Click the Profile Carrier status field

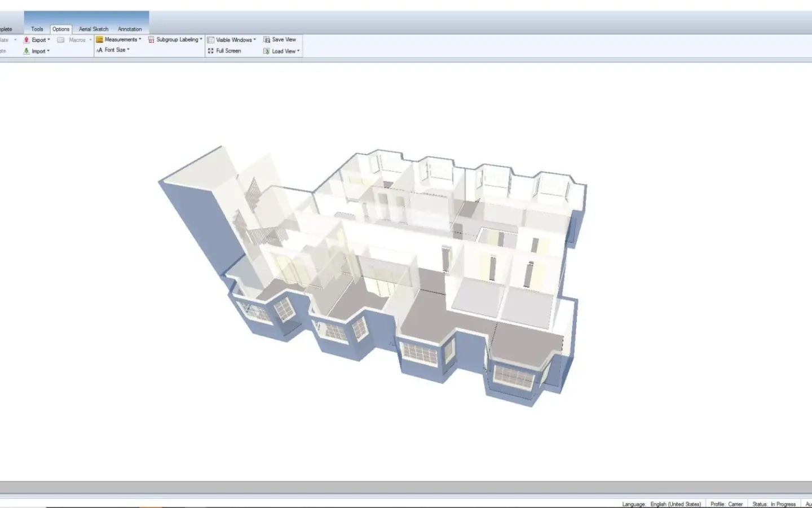pos(726,504)
